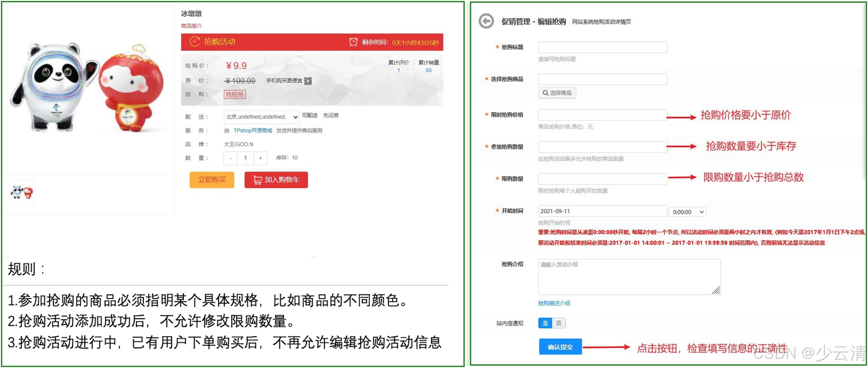Set 站内信通知 toggle to 是

(x=545, y=323)
